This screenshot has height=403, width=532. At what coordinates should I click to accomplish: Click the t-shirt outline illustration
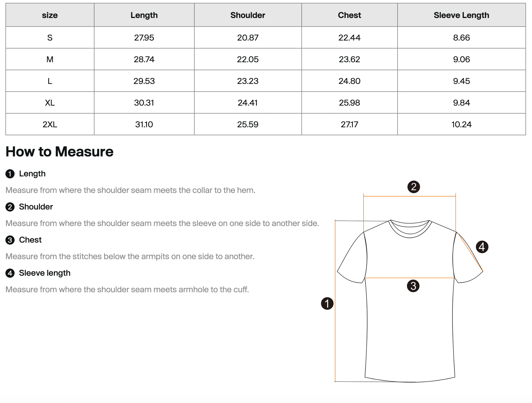410,328
